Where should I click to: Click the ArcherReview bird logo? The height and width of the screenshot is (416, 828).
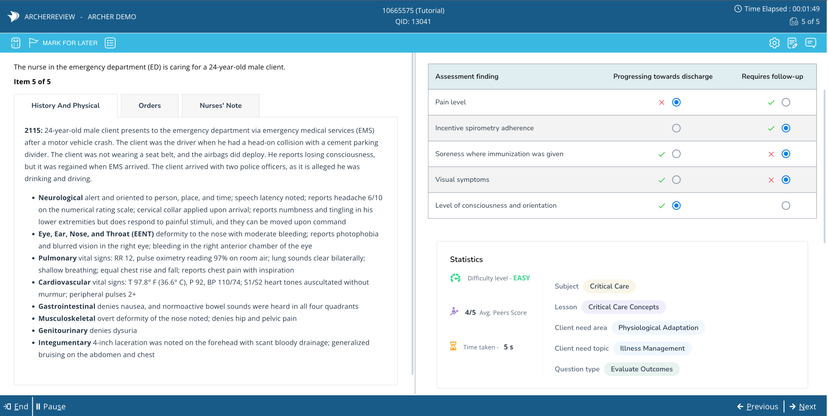pos(13,17)
